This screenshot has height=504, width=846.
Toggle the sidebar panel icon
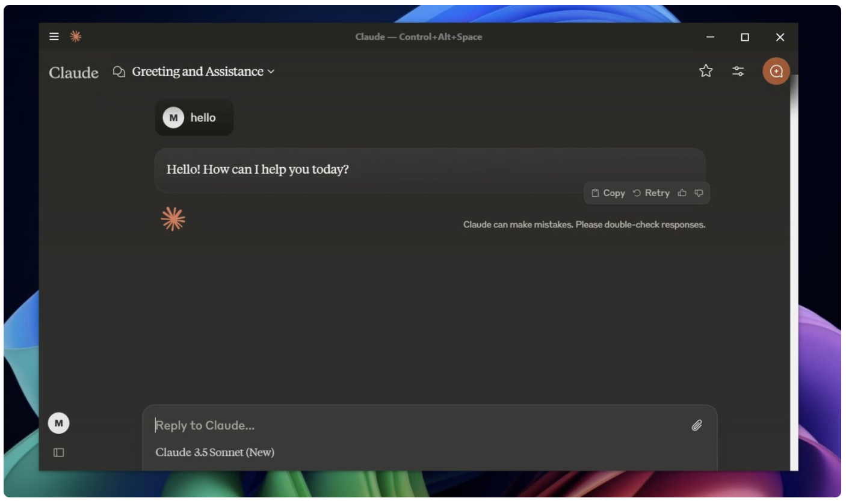58,452
